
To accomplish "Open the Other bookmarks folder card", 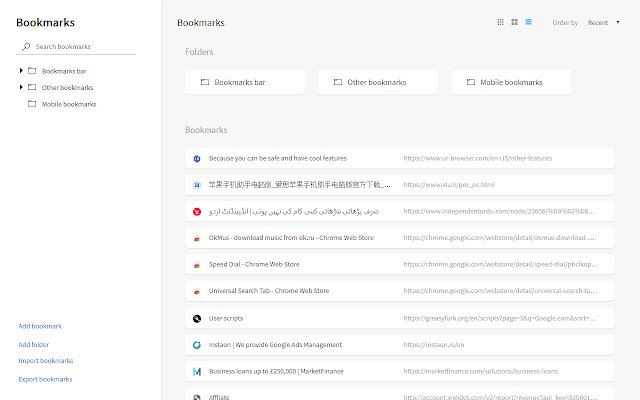I will 378,82.
